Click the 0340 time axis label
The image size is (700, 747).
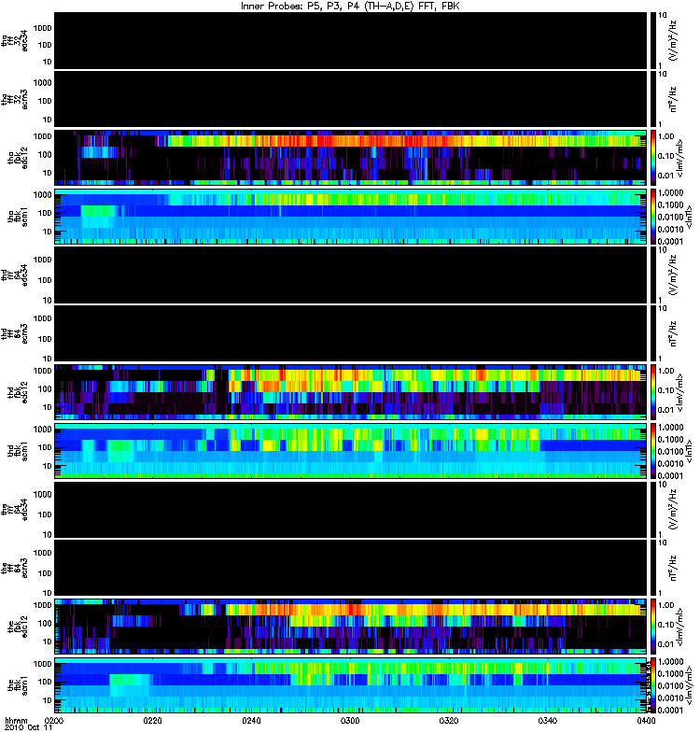click(x=547, y=720)
